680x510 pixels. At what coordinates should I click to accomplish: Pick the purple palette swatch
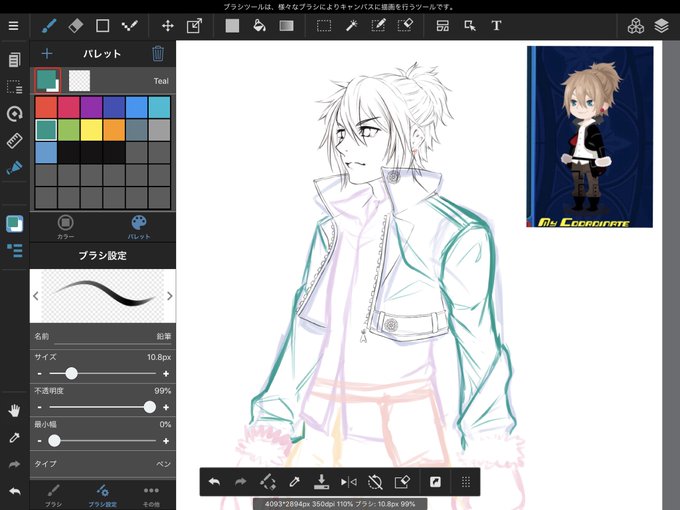[x=92, y=107]
